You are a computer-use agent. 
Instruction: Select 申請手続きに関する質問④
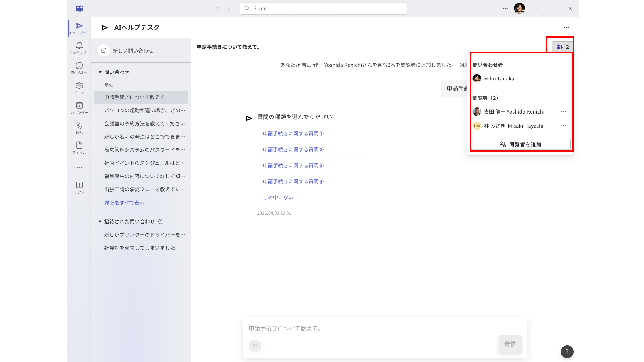293,182
